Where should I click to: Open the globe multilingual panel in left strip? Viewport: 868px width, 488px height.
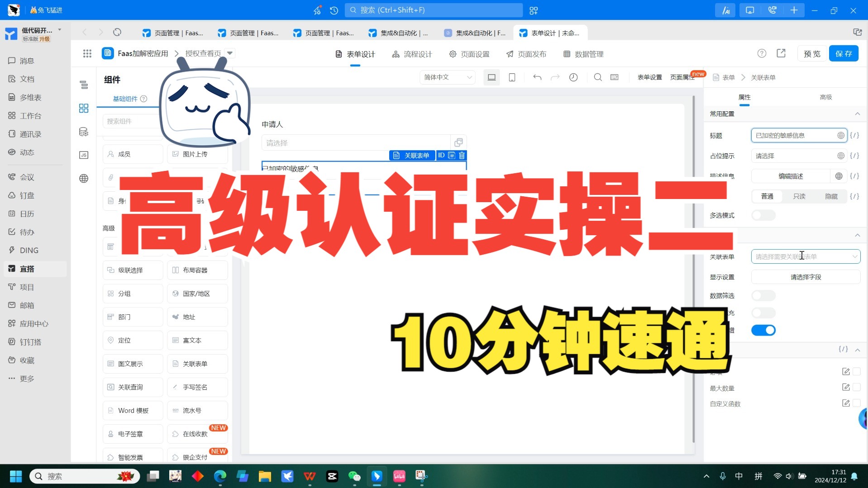[x=84, y=179]
